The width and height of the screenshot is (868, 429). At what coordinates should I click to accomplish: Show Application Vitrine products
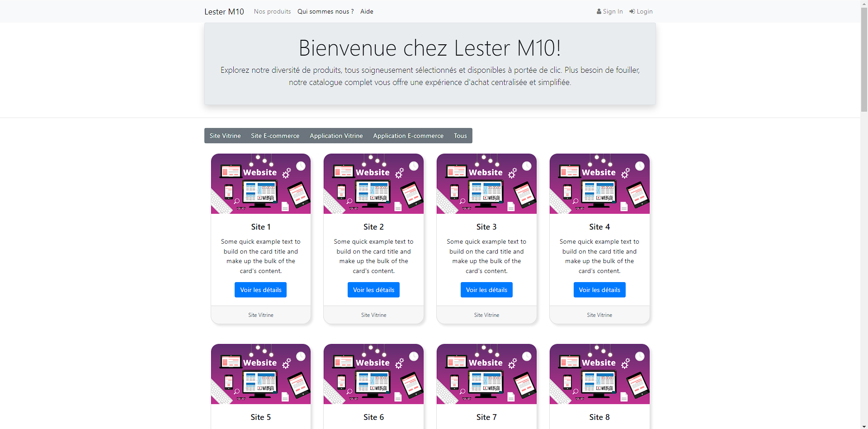coord(336,136)
